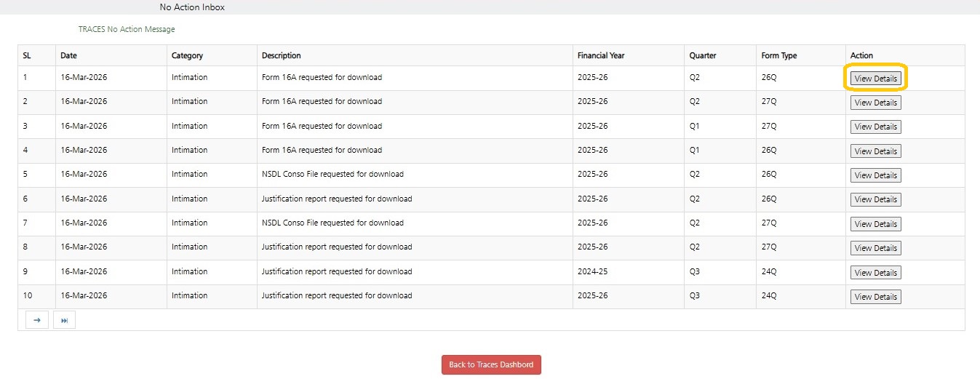The height and width of the screenshot is (379, 980).
Task: Open View Details for row 7
Action: pos(875,224)
